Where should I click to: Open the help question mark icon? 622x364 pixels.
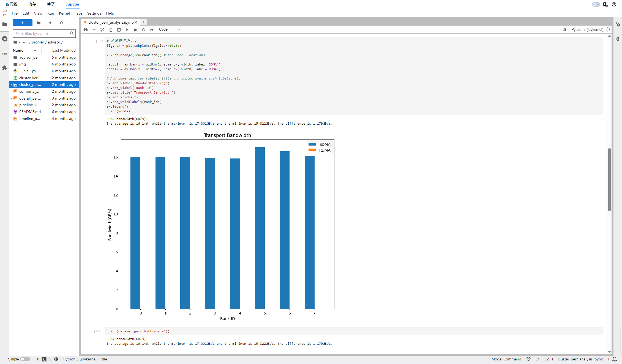point(614,4)
